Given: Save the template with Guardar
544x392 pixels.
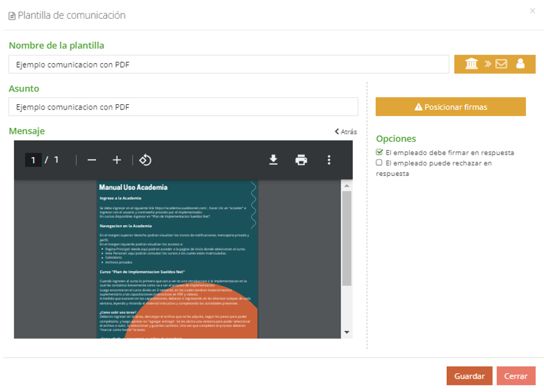Looking at the screenshot, I should (469, 376).
